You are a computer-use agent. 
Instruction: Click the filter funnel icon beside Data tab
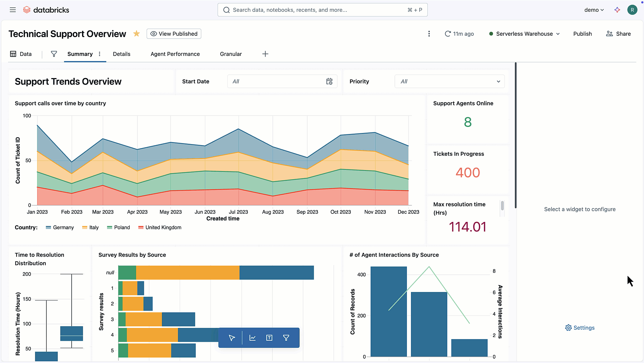[54, 54]
